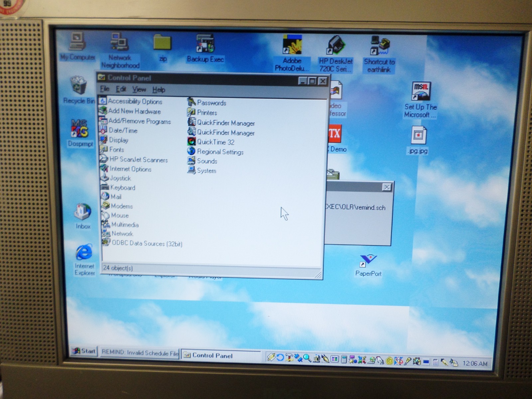Select the Modems applet
532x399 pixels.
(117, 206)
